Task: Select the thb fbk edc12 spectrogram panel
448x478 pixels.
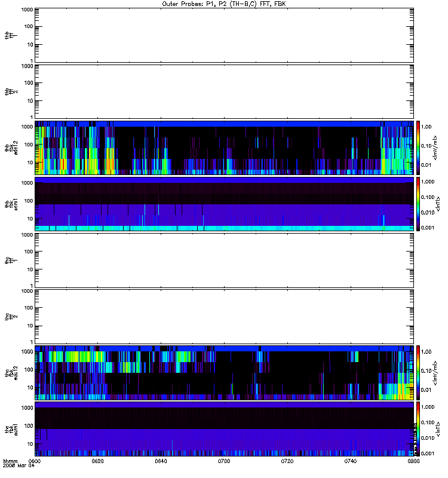Action: tap(225, 148)
